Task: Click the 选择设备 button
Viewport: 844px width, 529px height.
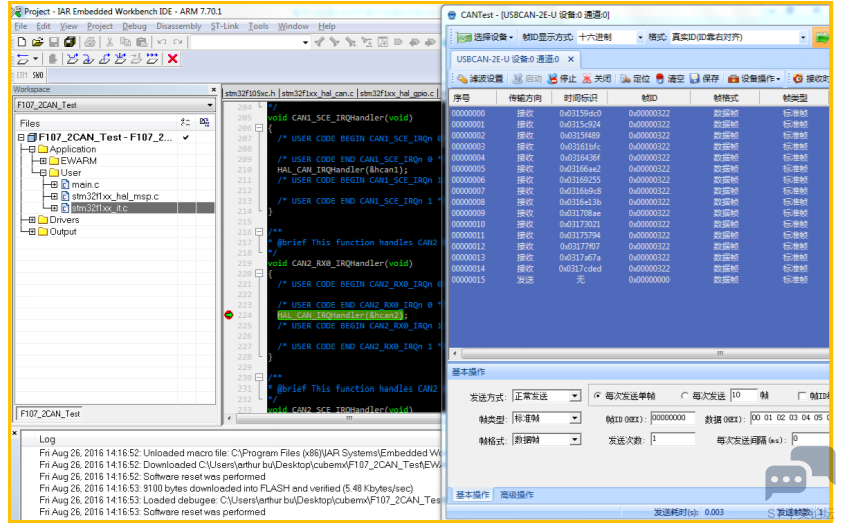Action: click(485, 37)
